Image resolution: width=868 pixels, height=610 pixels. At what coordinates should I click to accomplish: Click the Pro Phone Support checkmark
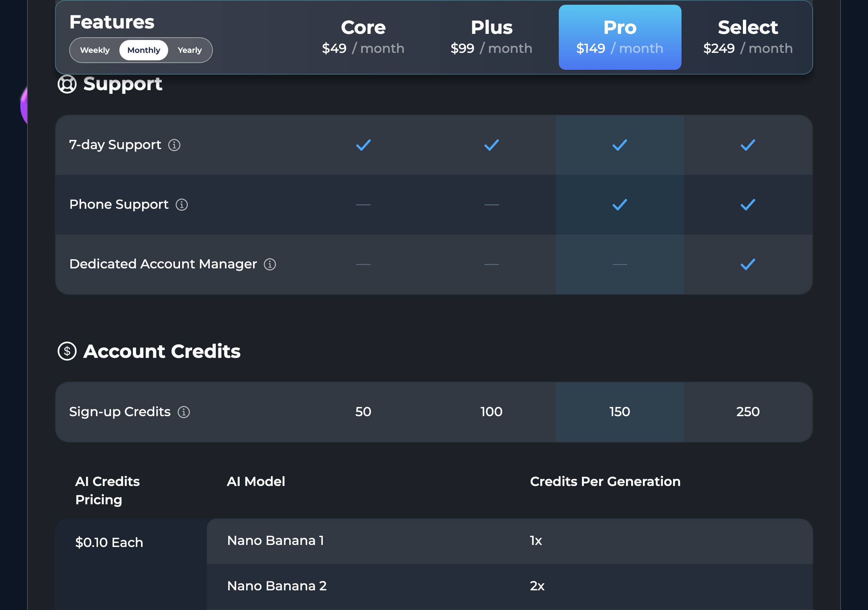[x=619, y=205]
